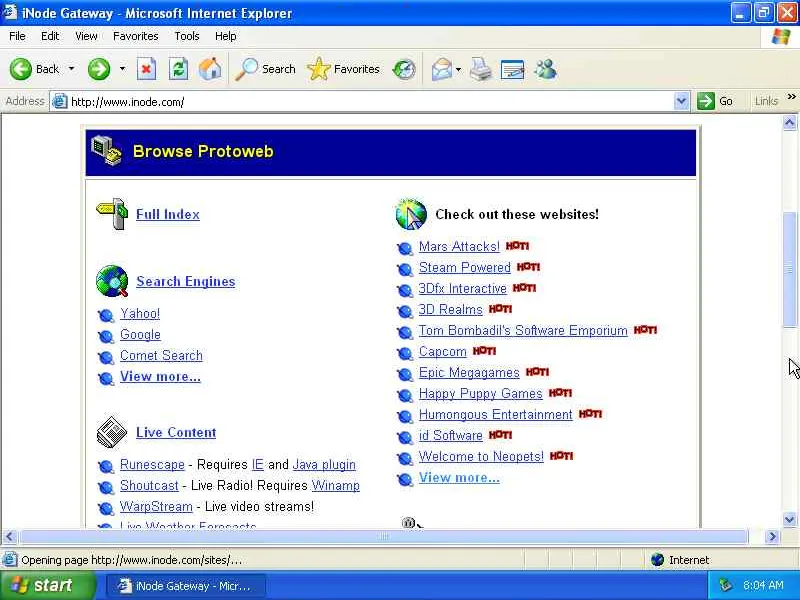Click the Internet zone globe in status bar

658,560
